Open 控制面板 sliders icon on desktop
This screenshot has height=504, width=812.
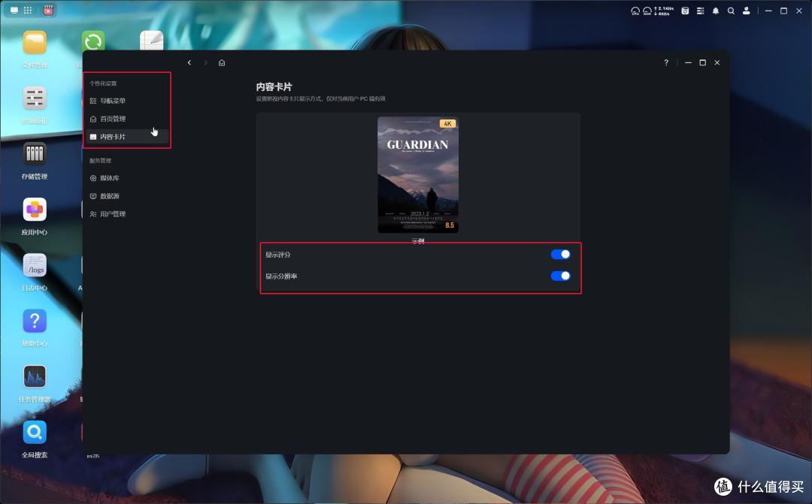pos(35,98)
